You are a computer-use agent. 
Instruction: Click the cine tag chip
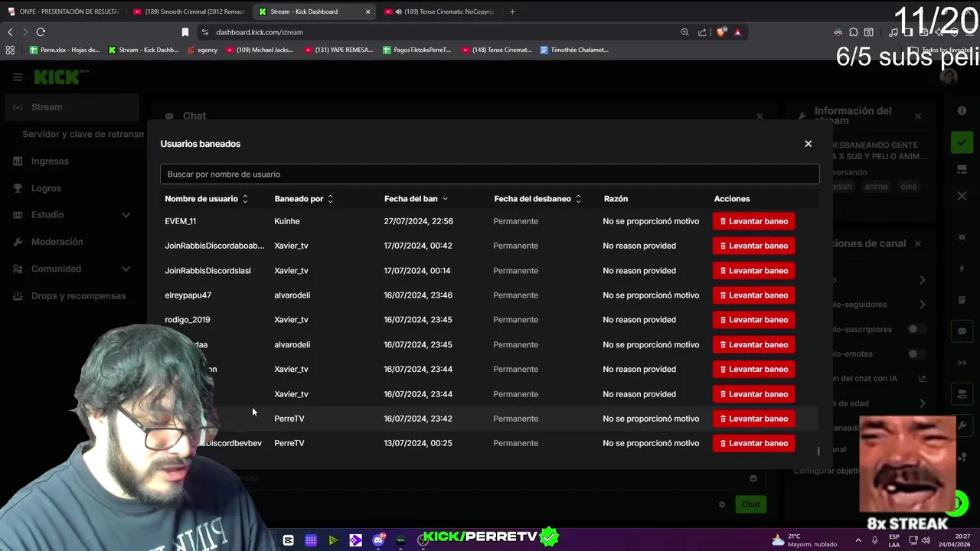click(909, 187)
